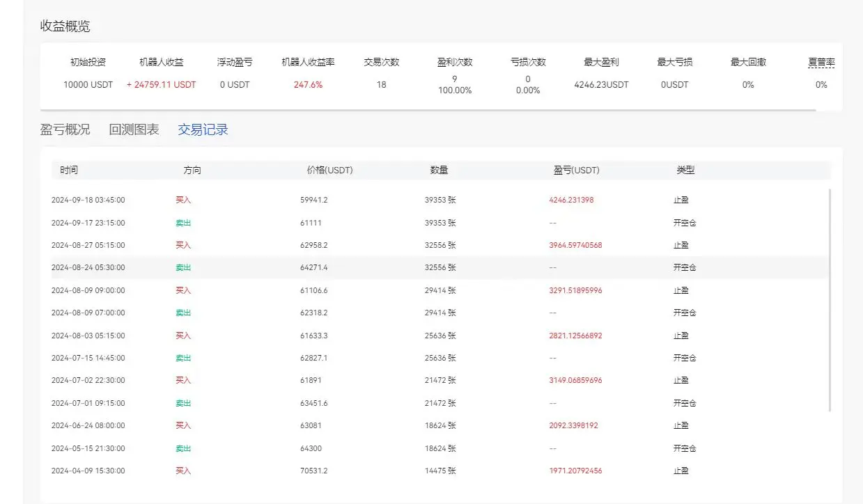Click the 最大亏损 label
863x504 pixels.
point(674,62)
